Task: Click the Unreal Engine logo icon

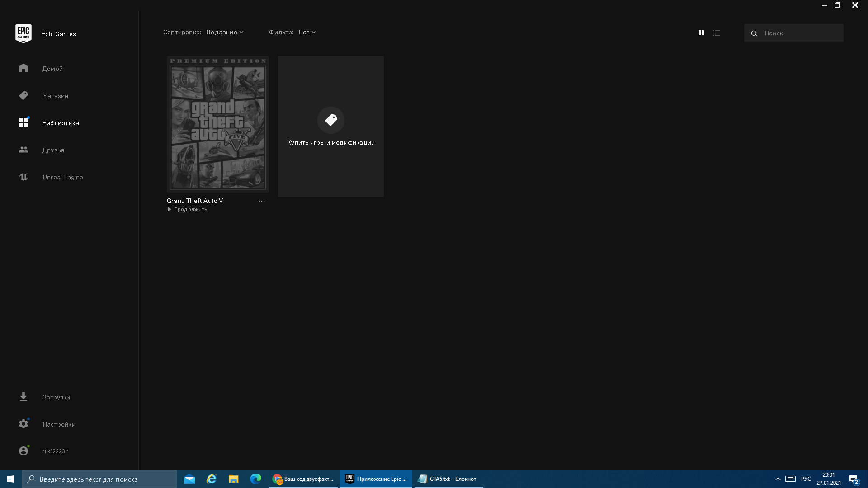Action: click(24, 177)
